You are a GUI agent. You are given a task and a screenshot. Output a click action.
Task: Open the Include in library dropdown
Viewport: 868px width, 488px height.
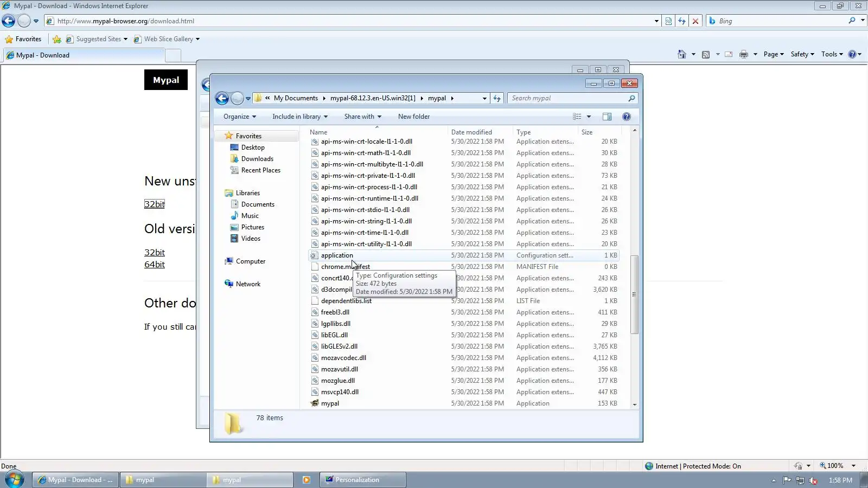pyautogui.click(x=300, y=117)
